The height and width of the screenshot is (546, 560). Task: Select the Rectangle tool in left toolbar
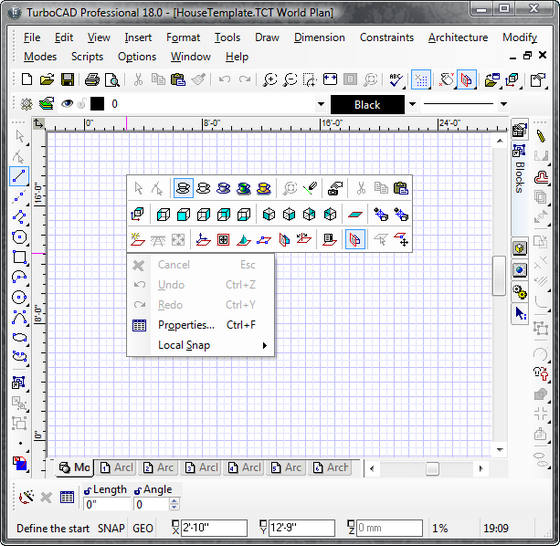[x=19, y=257]
